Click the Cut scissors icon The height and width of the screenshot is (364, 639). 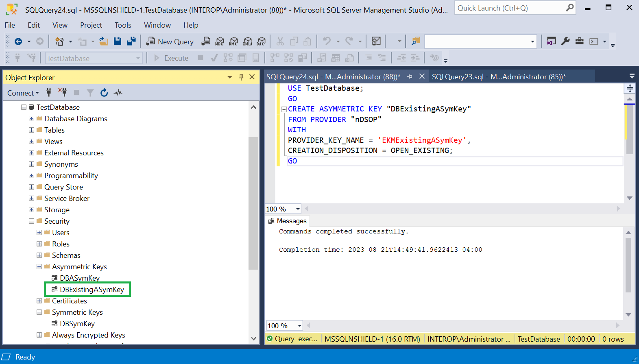[x=280, y=41]
